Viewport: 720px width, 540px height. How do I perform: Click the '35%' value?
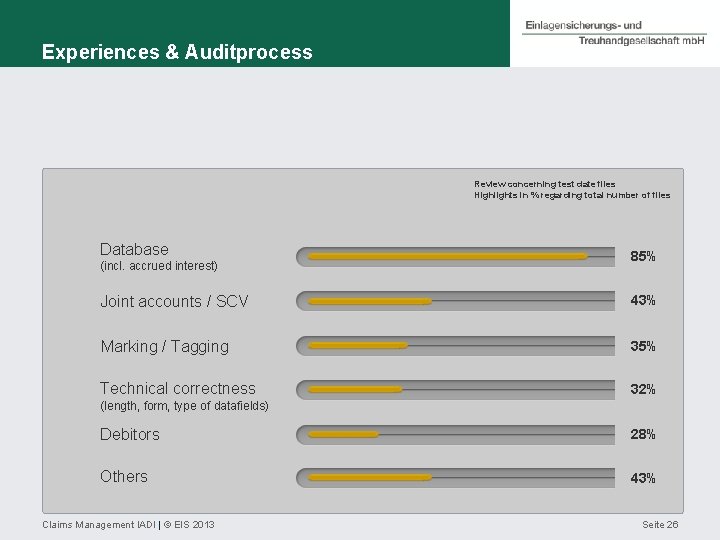click(x=643, y=346)
